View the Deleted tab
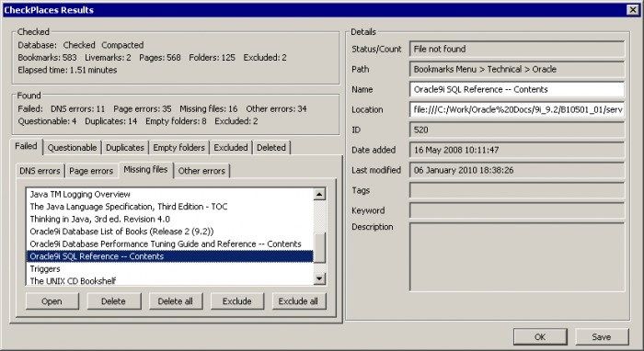644x351 pixels. 271,148
